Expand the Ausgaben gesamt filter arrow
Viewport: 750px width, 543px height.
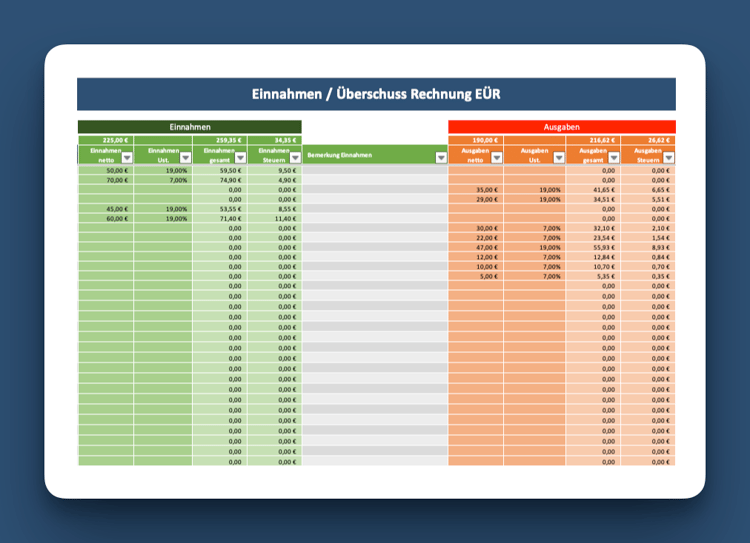(x=614, y=157)
